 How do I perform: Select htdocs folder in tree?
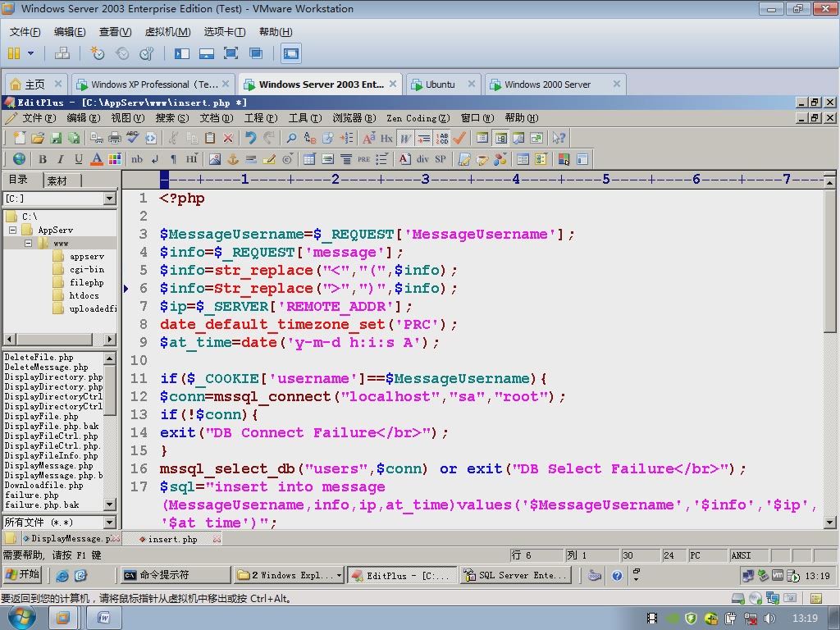[x=84, y=295]
